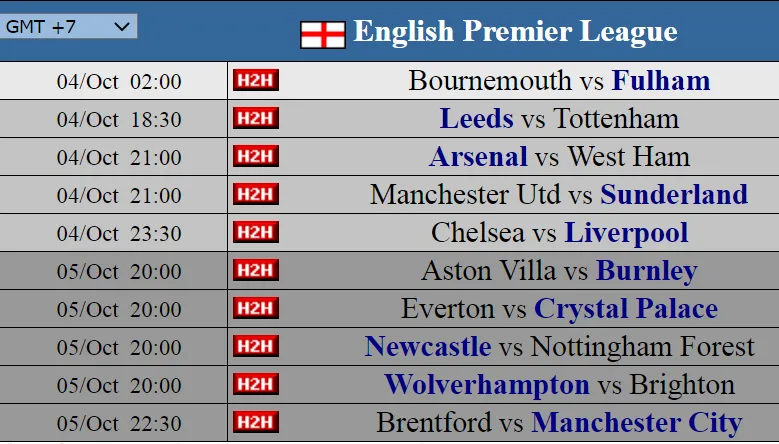This screenshot has width=779, height=444.
Task: Open Brentford vs Manchester City match
Action: (x=559, y=422)
